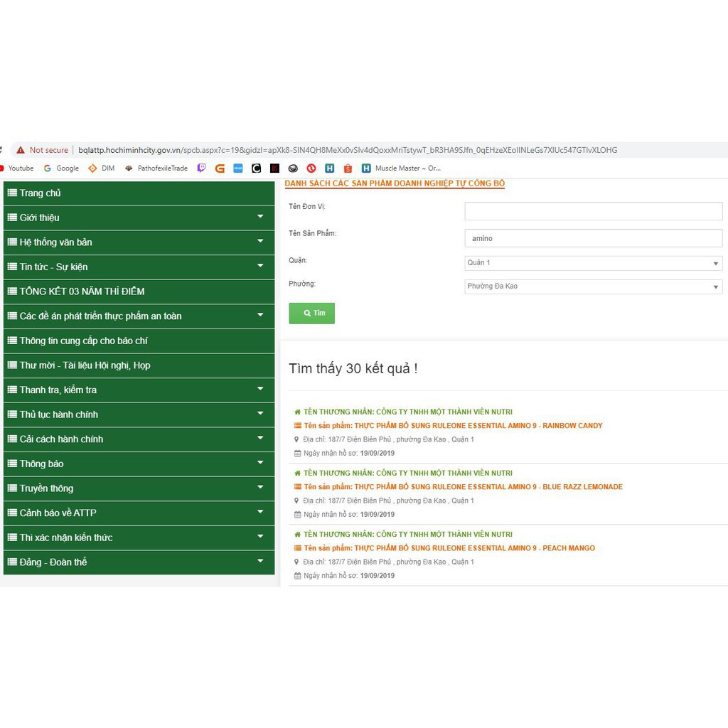Viewport: 728px width, 728px height.
Task: Expand the Giới thiệu menu arrow
Action: pyautogui.click(x=260, y=217)
